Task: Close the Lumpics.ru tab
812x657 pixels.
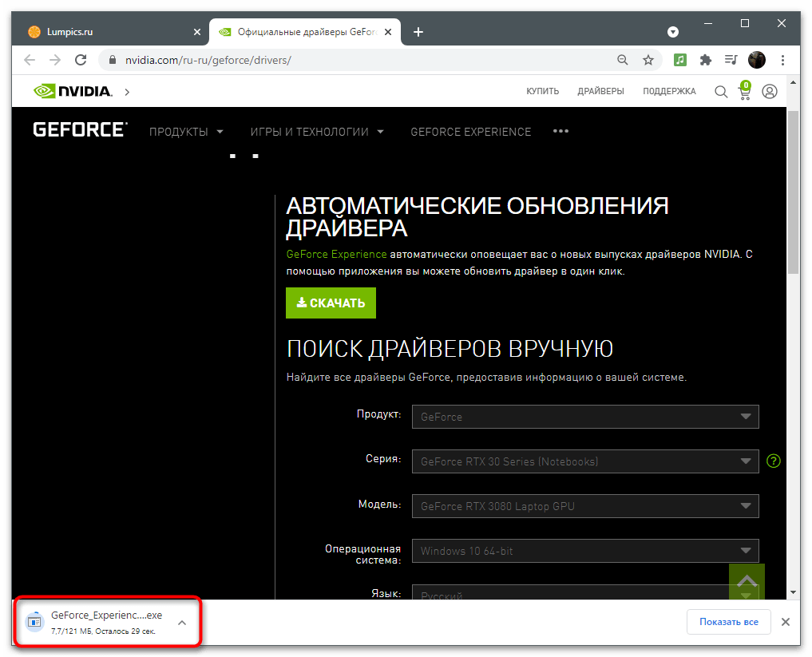Action: 196,32
